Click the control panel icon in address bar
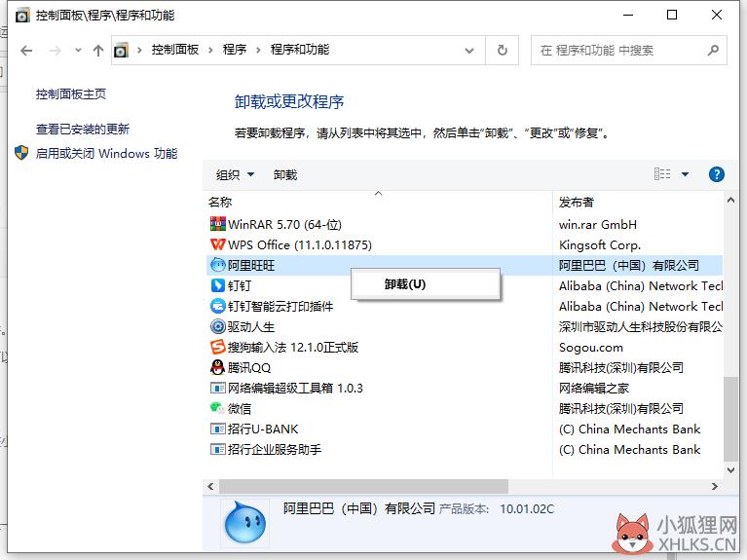The image size is (747, 560). click(121, 50)
